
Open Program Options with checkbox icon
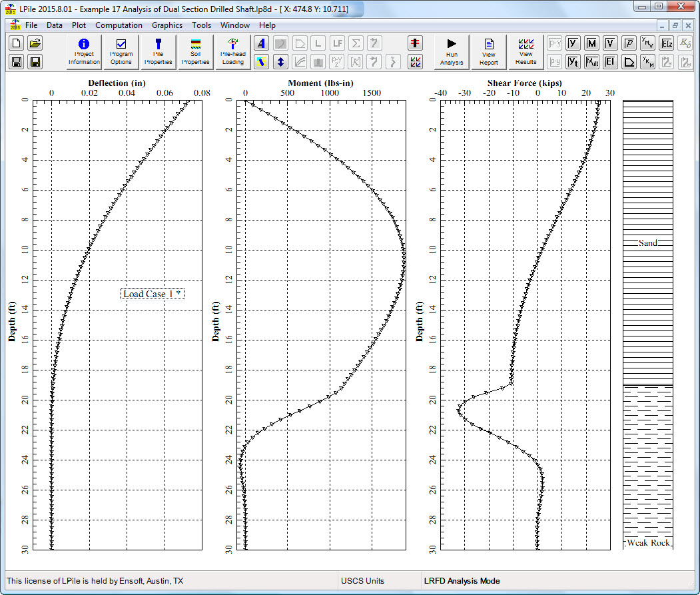point(121,52)
